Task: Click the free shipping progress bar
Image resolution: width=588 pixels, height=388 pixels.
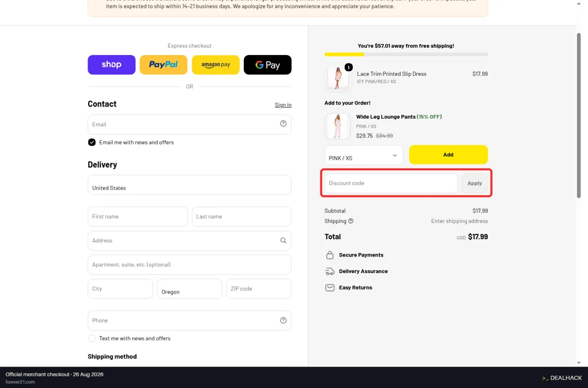Action: [x=406, y=54]
